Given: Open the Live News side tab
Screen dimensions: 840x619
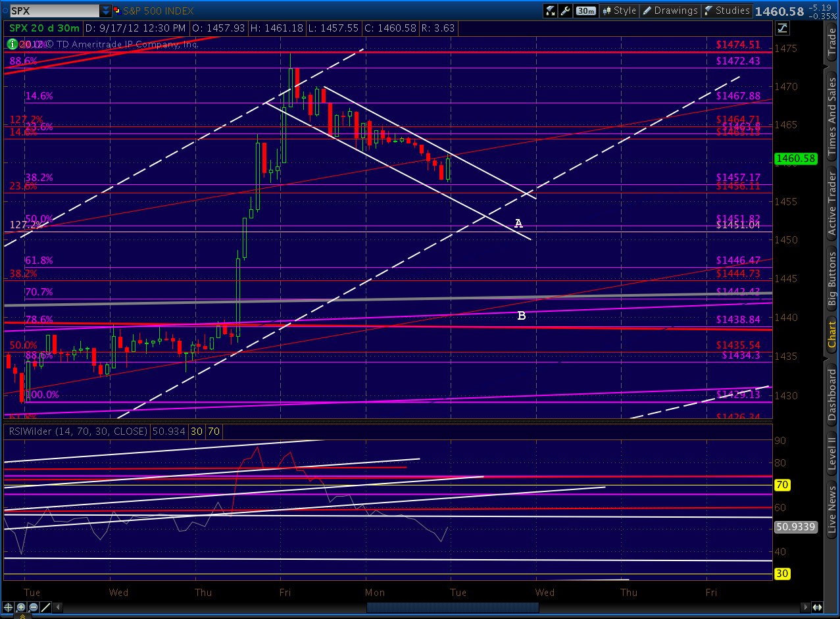Looking at the screenshot, I should 832,508.
